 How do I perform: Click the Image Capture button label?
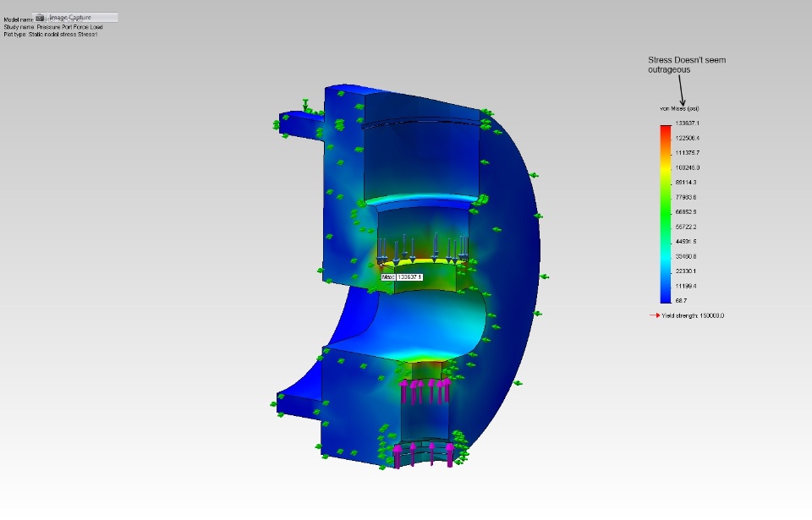coord(70,18)
